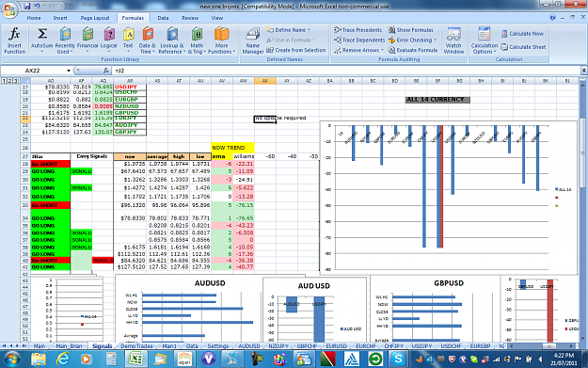Open the Windows Start button

point(11,360)
